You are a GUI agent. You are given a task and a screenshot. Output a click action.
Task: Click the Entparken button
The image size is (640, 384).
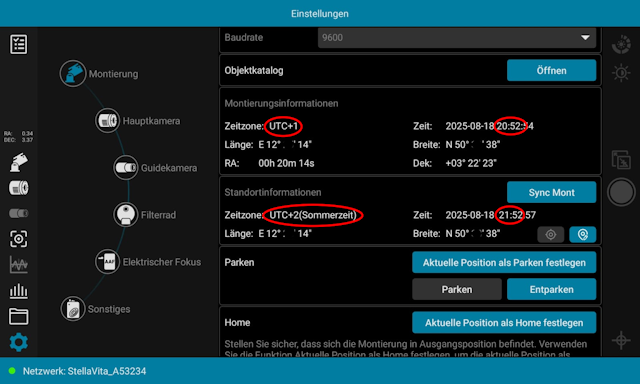pos(551,289)
